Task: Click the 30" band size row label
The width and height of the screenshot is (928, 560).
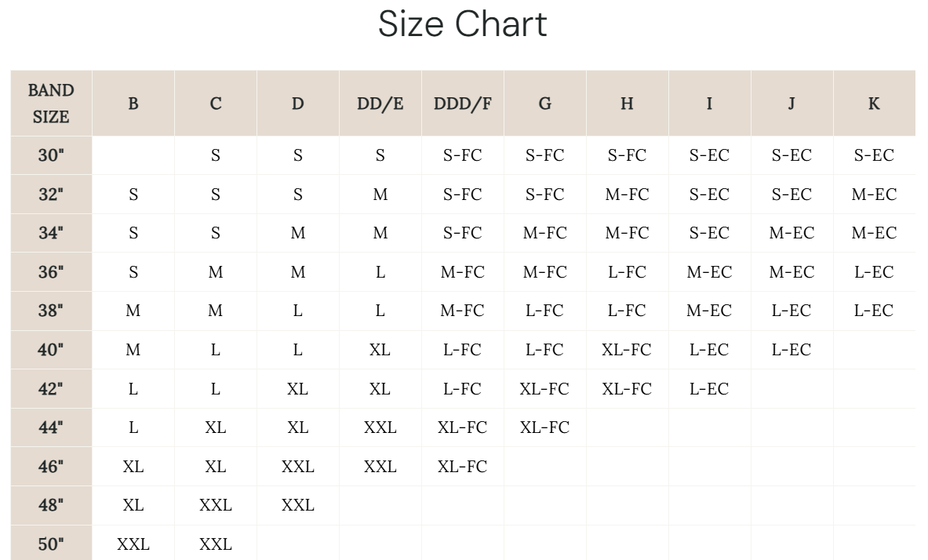Action: (x=51, y=155)
